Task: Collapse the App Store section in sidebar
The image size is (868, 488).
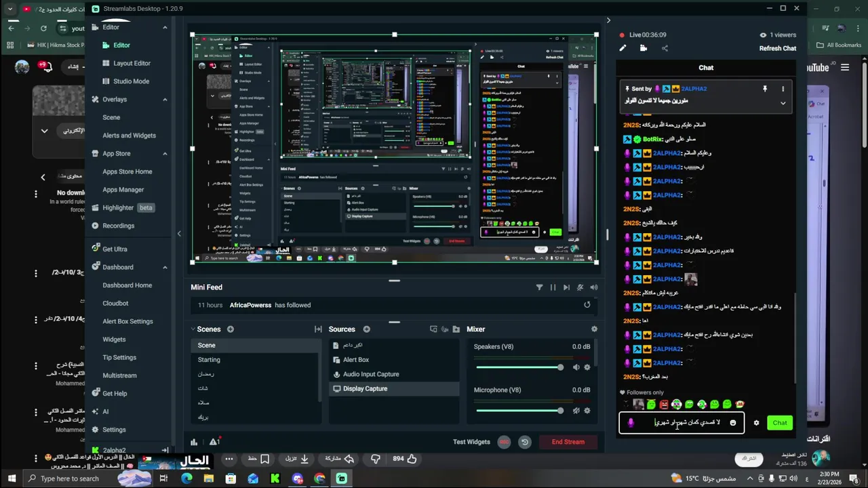Action: [165, 154]
